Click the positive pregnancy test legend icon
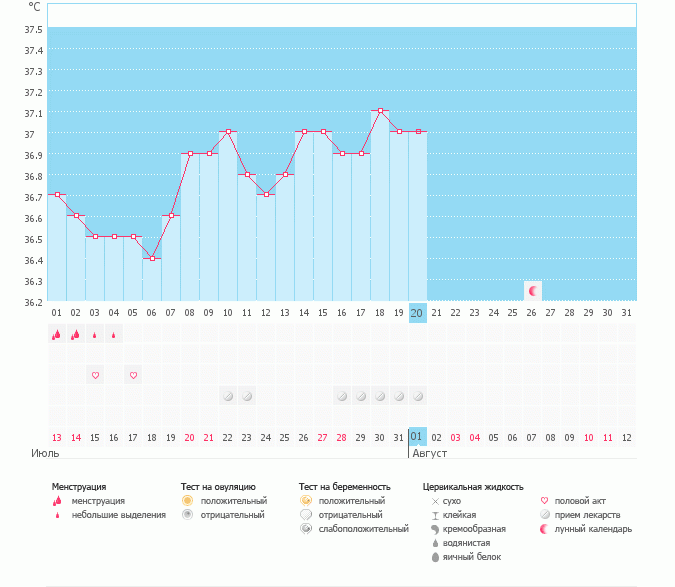Image resolution: width=675 pixels, height=587 pixels. click(x=305, y=500)
